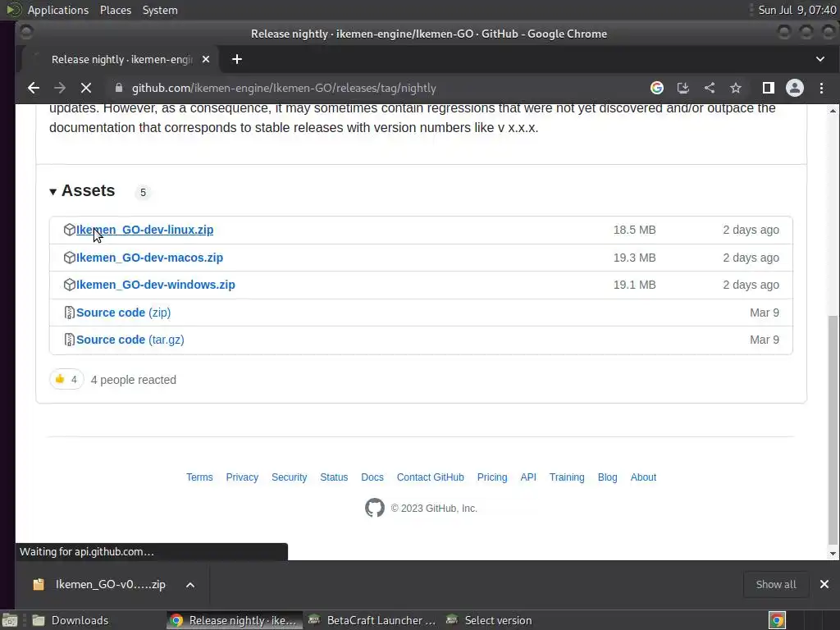Open the Status footer link
The image size is (840, 630).
tap(334, 477)
